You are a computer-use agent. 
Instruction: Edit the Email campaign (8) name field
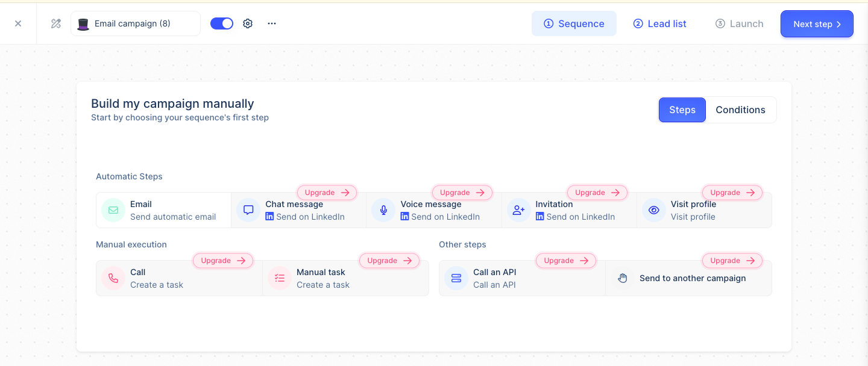[x=136, y=23]
